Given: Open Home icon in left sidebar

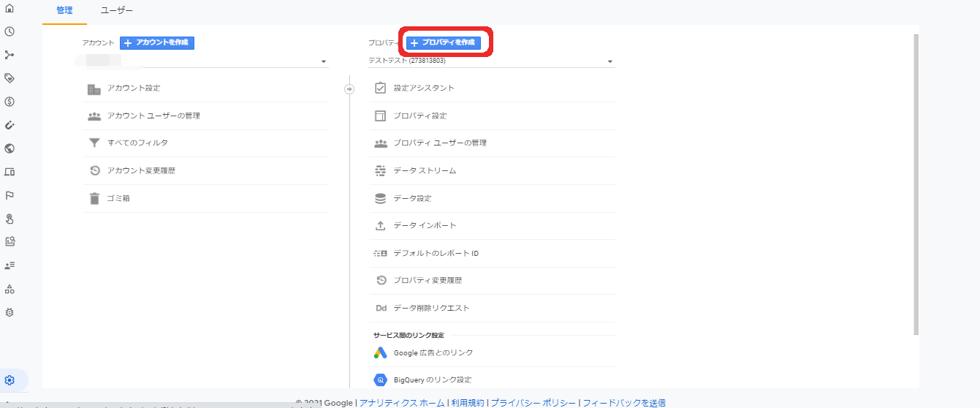Looking at the screenshot, I should (10, 8).
